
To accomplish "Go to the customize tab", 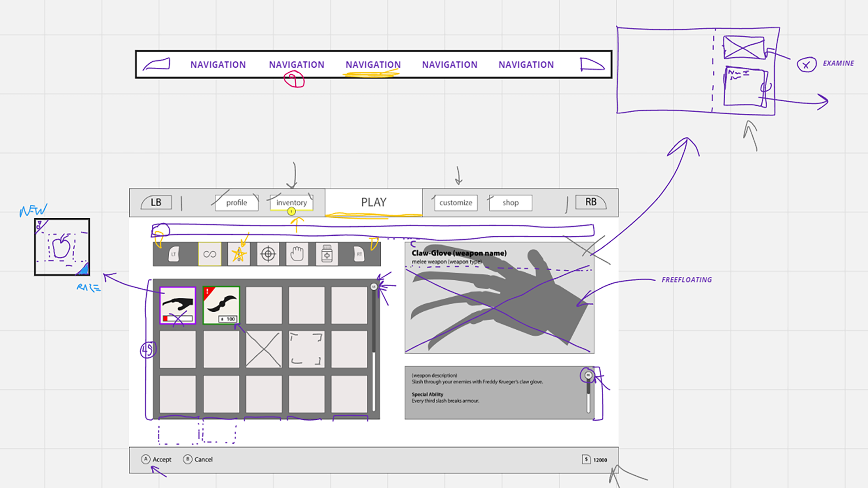I will [455, 203].
